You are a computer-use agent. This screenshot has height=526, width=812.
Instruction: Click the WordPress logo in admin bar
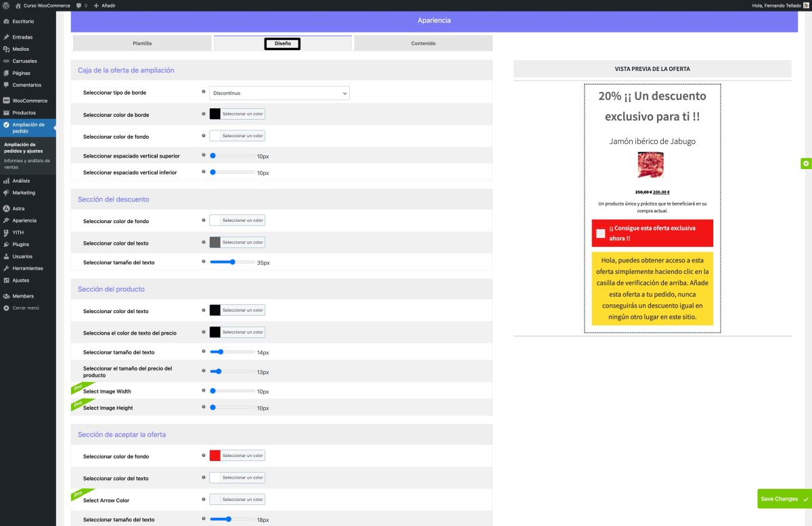click(5, 5)
